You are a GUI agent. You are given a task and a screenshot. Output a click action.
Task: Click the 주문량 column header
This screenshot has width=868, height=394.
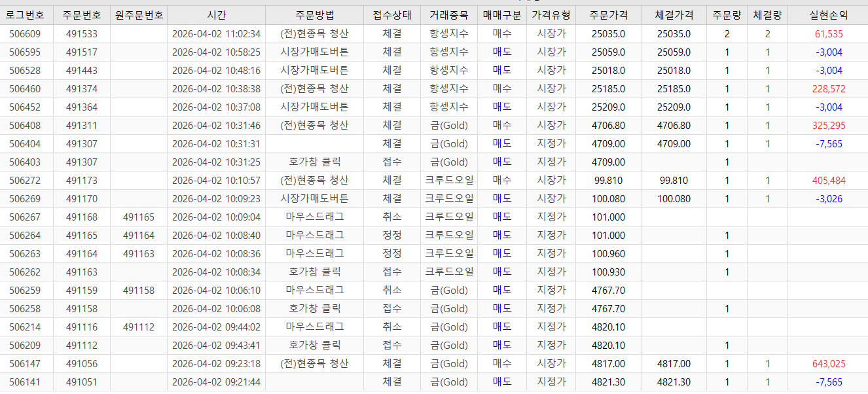[x=727, y=15]
